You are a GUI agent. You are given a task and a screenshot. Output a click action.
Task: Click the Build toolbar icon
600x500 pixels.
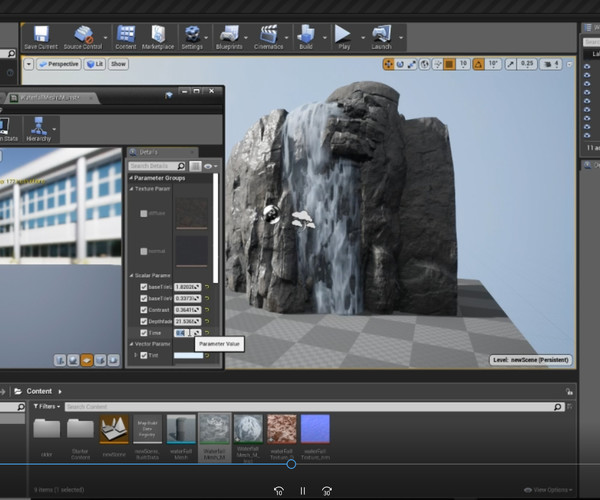(306, 37)
